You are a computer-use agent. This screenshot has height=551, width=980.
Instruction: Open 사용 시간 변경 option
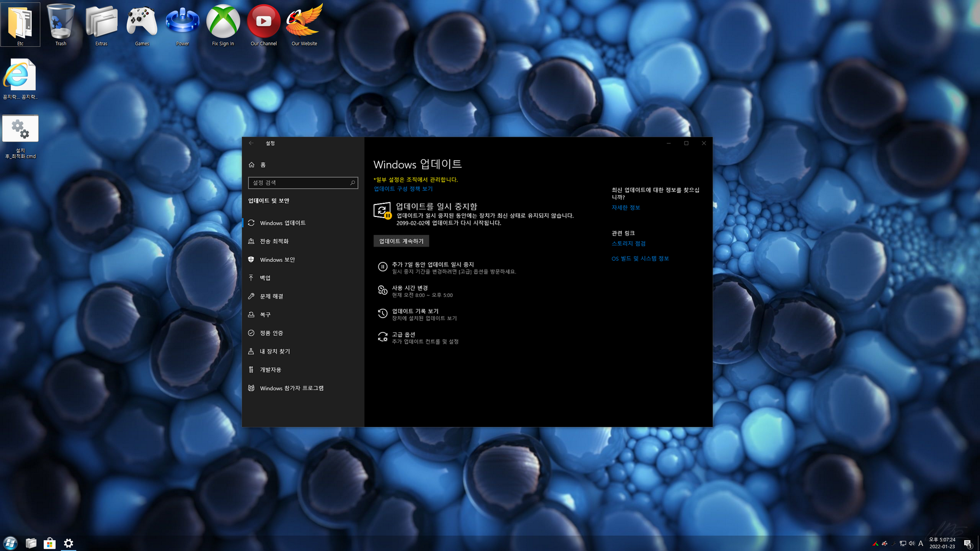click(415, 291)
